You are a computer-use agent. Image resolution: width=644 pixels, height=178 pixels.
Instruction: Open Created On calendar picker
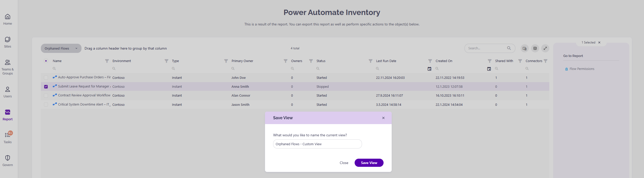pos(489,69)
